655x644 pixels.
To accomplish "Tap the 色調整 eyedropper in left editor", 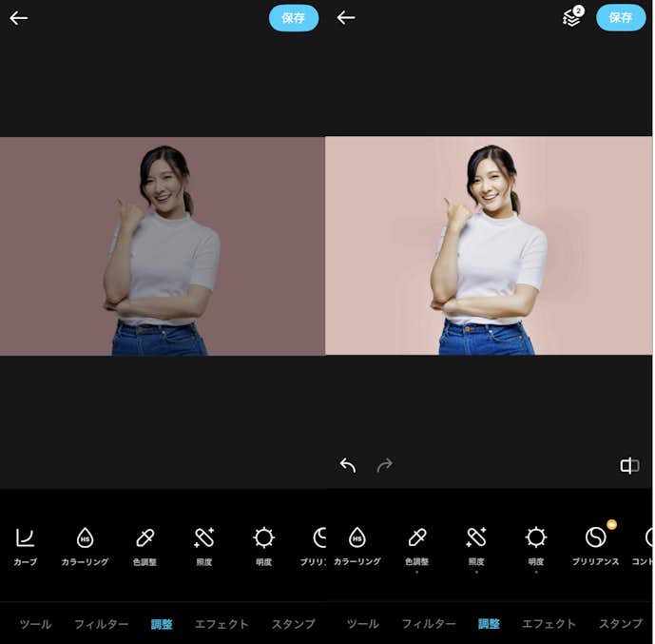I will 144,538.
